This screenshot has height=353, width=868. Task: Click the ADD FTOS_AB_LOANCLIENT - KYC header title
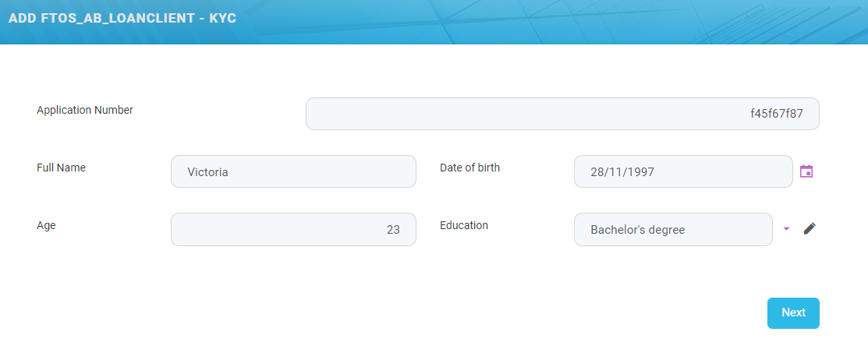[122, 18]
